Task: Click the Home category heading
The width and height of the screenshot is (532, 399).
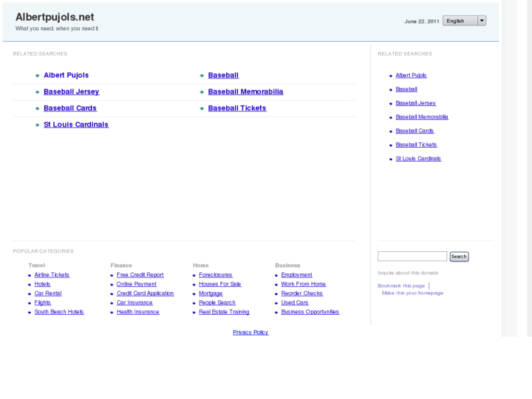Action: pos(201,266)
